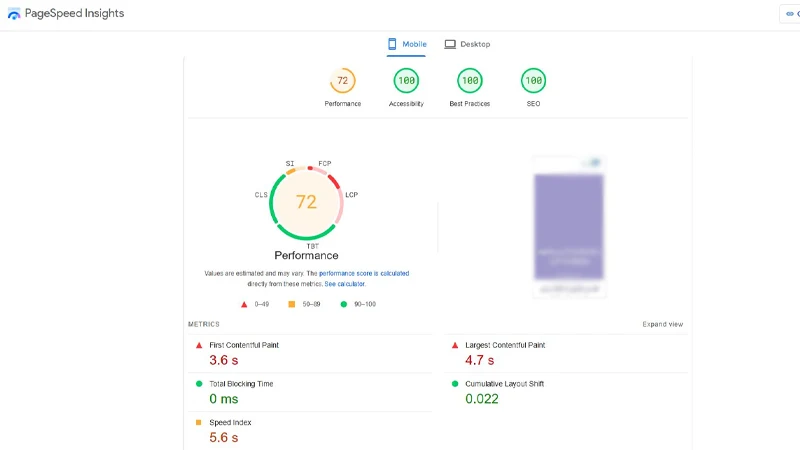Click the Best Practices label
The width and height of the screenshot is (800, 450).
469,104
